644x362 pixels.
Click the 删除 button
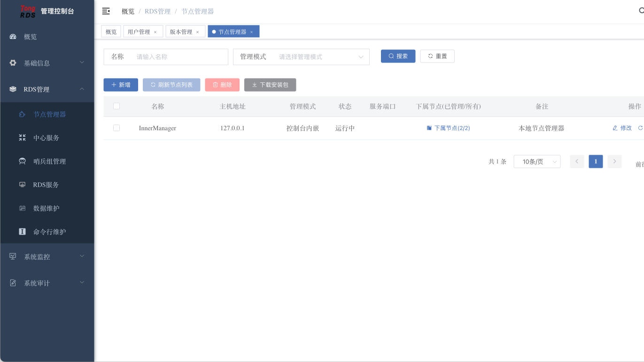[222, 85]
